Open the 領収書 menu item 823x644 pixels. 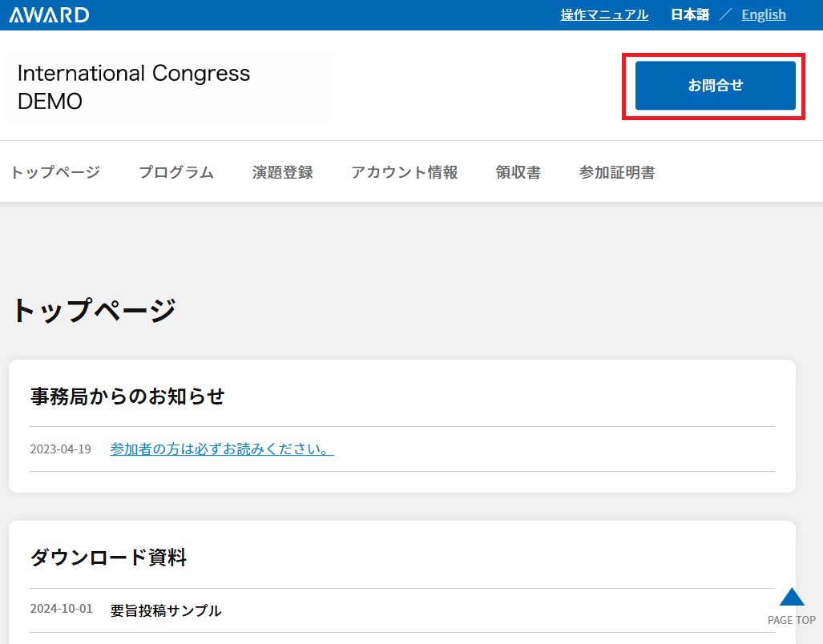pos(518,172)
